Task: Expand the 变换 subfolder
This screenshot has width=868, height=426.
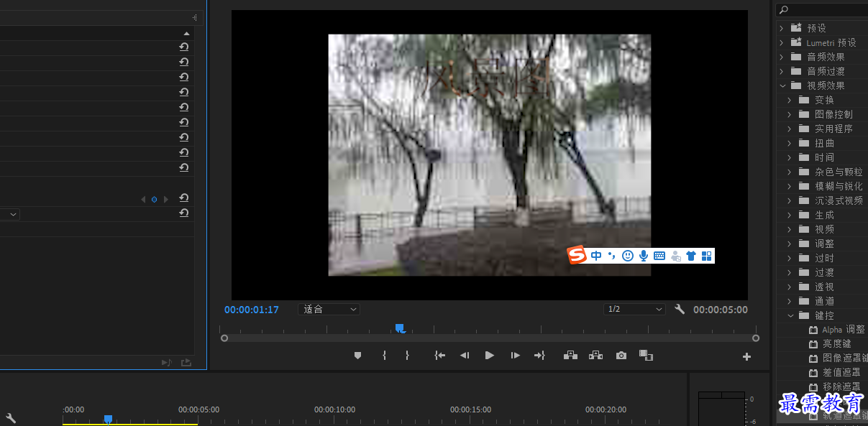Action: click(790, 100)
